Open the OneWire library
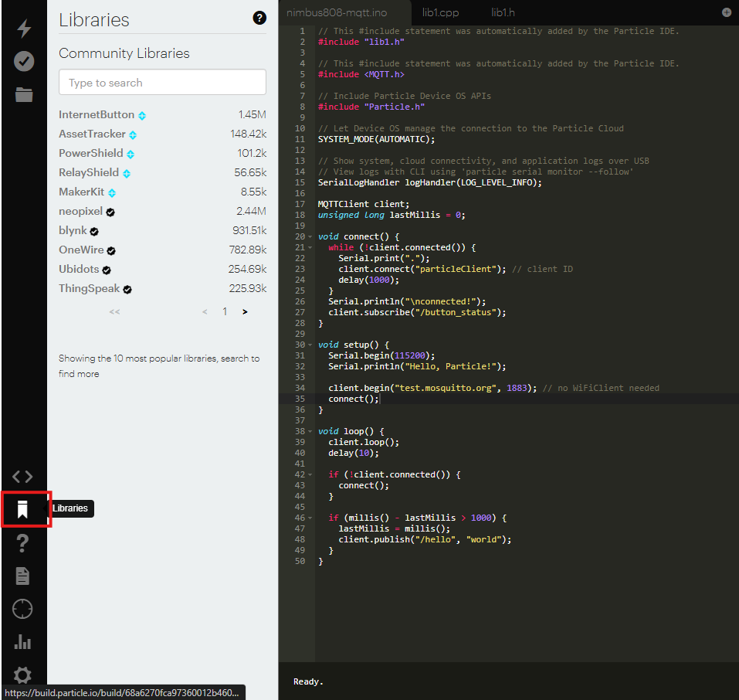Viewport: 739px width, 700px height. pos(82,250)
